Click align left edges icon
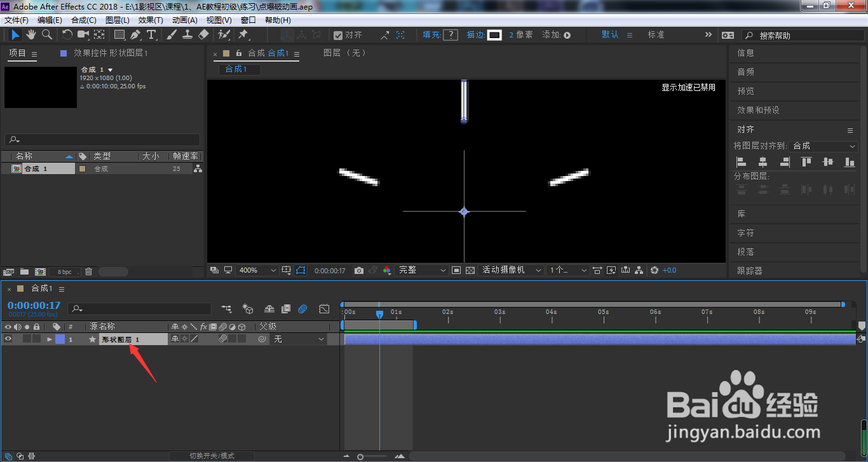The width and height of the screenshot is (868, 462). click(741, 162)
